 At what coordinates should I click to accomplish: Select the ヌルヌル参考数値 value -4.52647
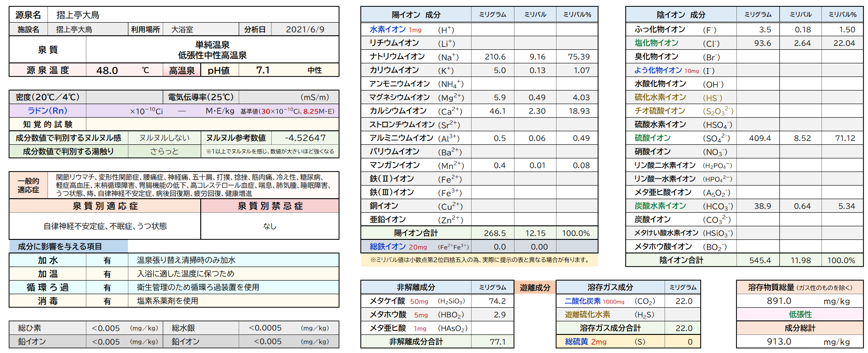coord(305,138)
